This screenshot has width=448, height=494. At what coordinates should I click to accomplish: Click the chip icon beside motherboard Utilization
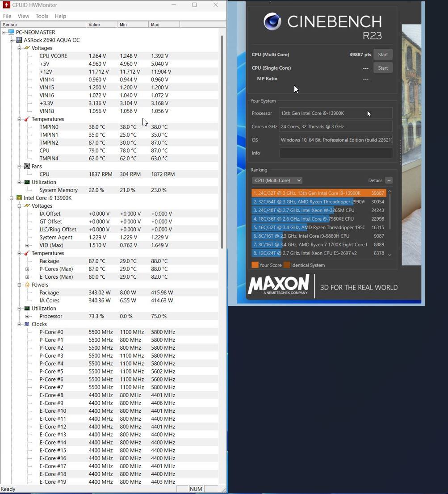(27, 182)
